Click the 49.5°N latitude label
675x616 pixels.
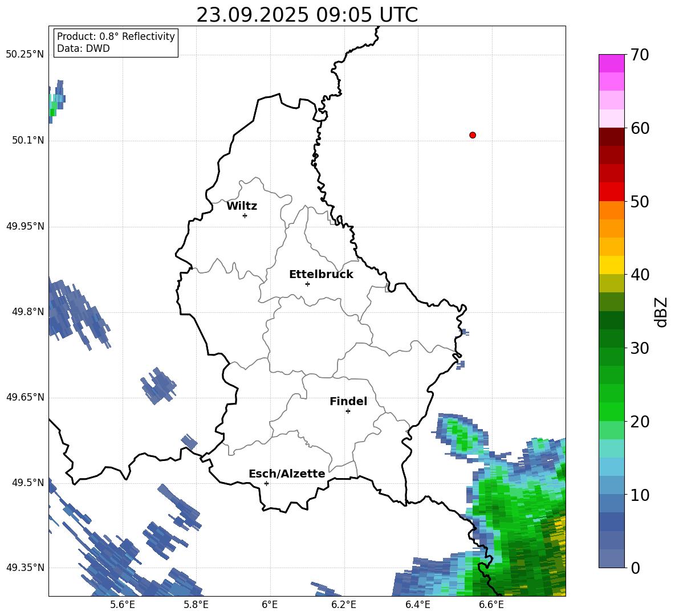point(28,482)
